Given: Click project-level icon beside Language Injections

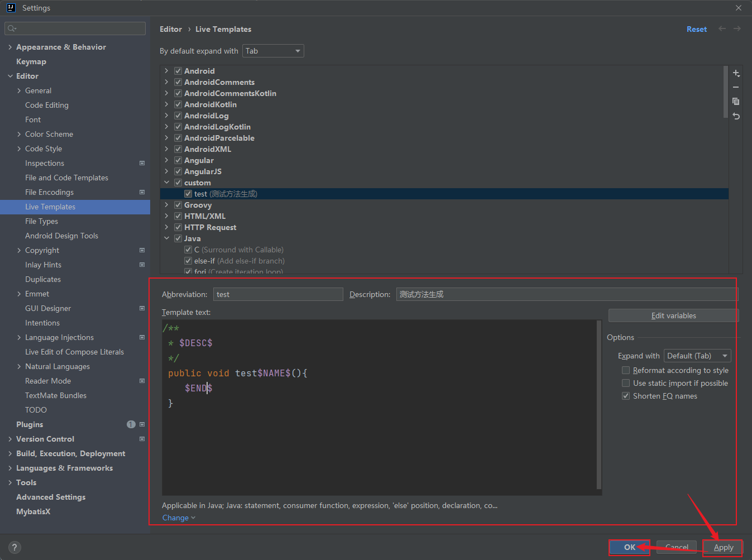Looking at the screenshot, I should tap(142, 337).
